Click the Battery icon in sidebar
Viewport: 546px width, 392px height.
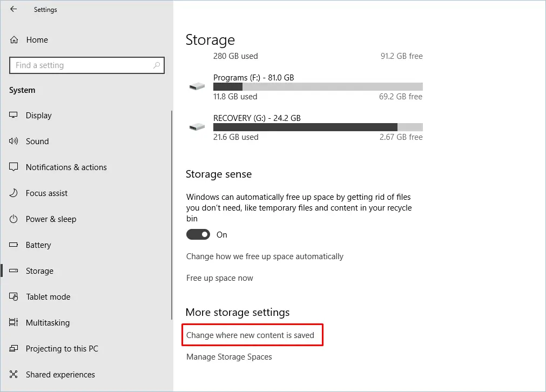[14, 245]
